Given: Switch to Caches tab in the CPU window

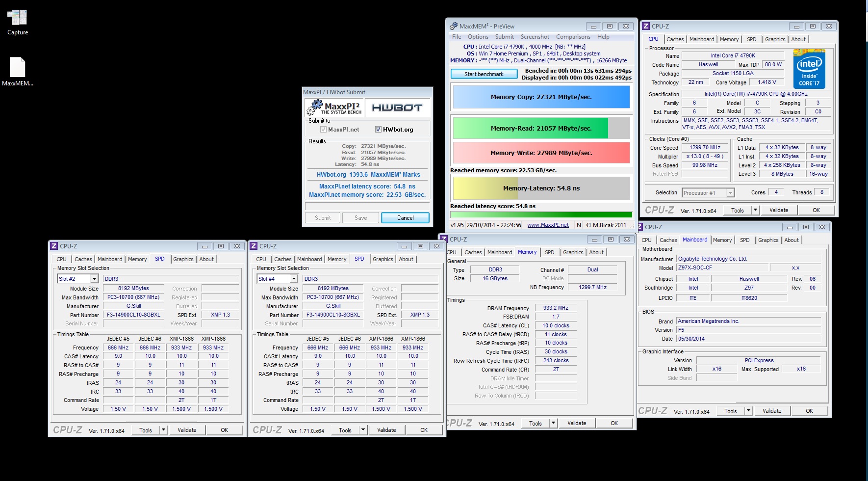Looking at the screenshot, I should click(x=675, y=39).
